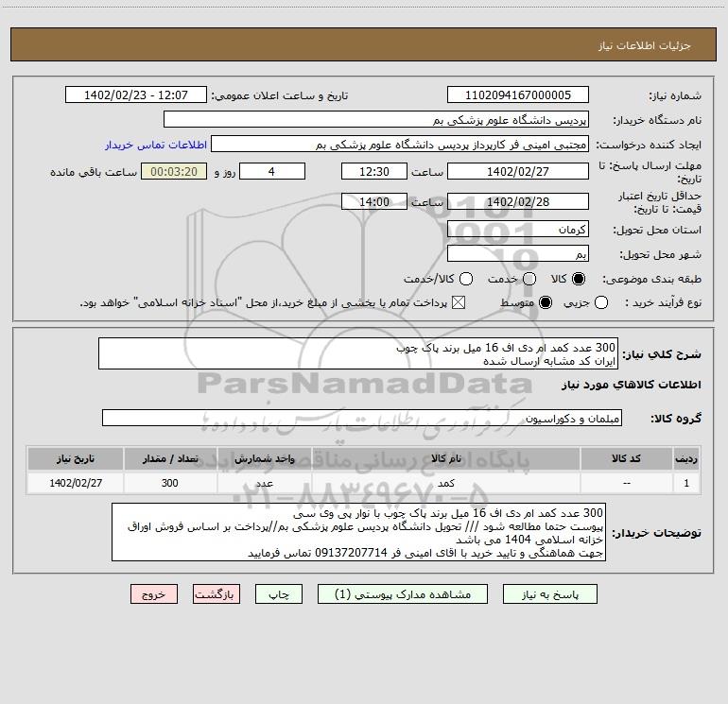This screenshot has height=704, width=728.
Task: Click the تعداد / مقدار column header
Action: [170, 459]
